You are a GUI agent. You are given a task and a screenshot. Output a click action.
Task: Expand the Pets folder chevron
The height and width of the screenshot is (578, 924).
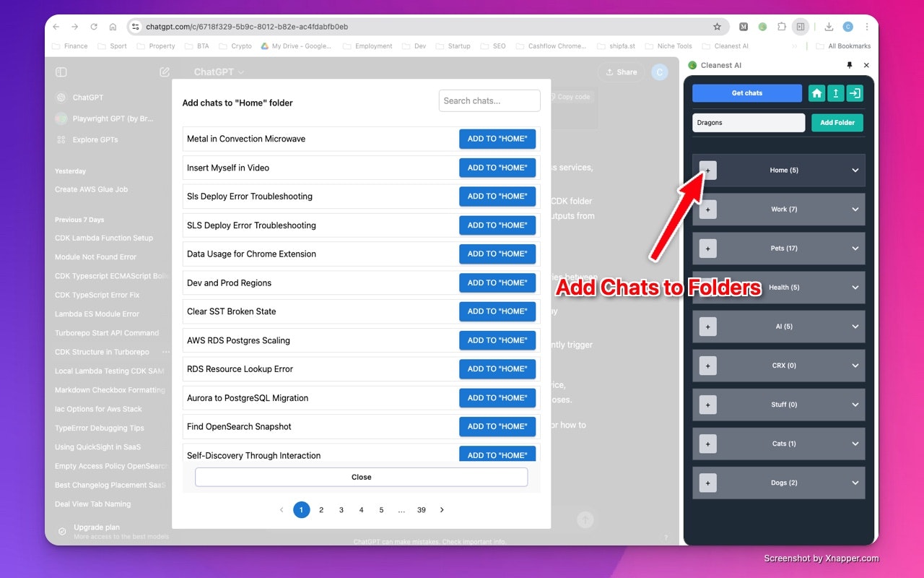tap(855, 249)
